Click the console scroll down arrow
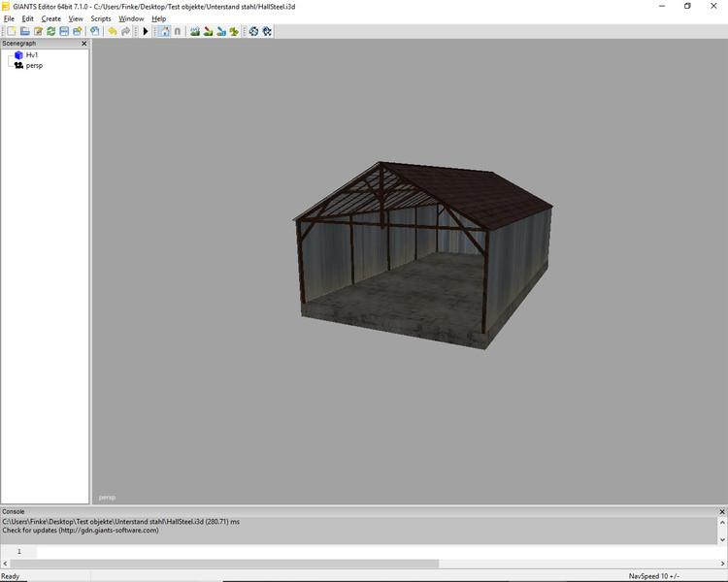 [x=721, y=537]
